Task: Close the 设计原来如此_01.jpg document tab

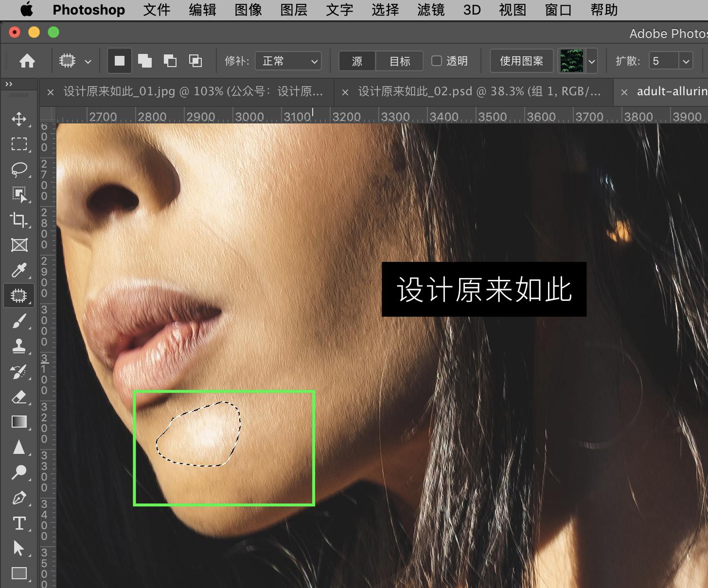Action: (51, 91)
